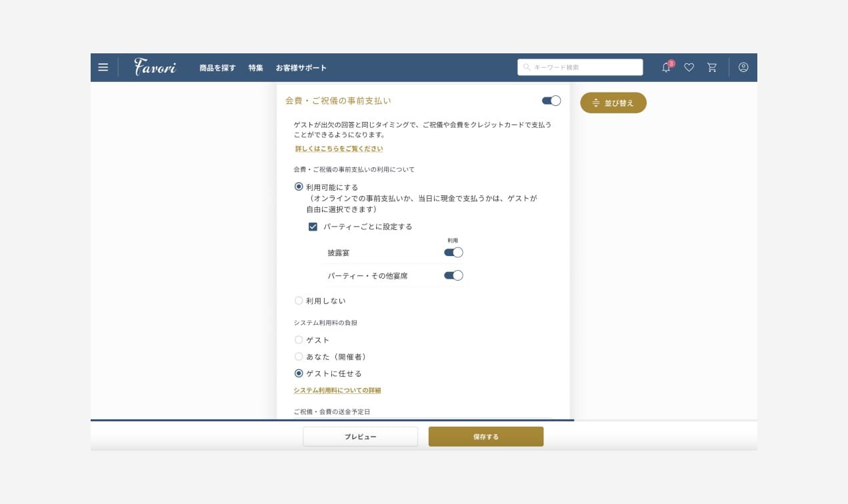
Task: Toggle the 披露宴 usage switch
Action: [453, 253]
